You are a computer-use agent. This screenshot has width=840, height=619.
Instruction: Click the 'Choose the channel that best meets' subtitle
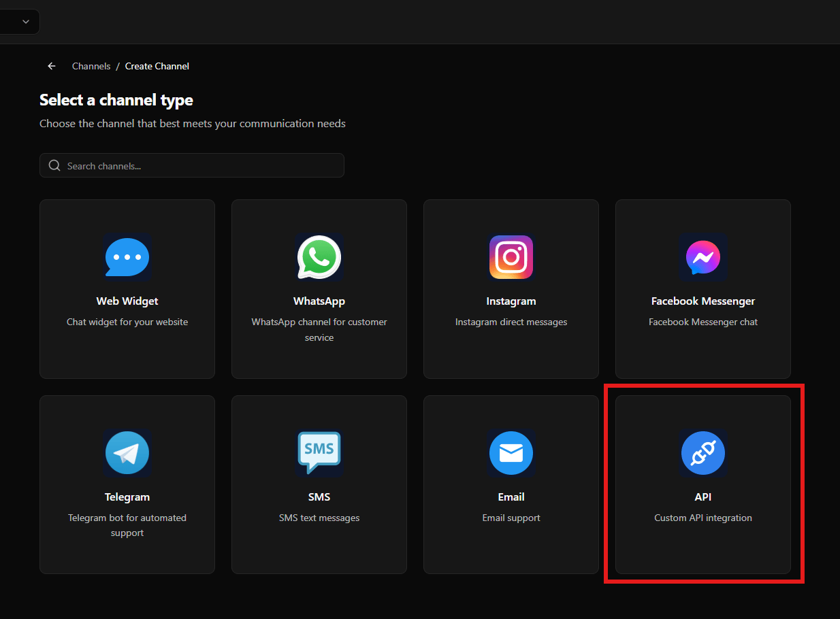[193, 124]
